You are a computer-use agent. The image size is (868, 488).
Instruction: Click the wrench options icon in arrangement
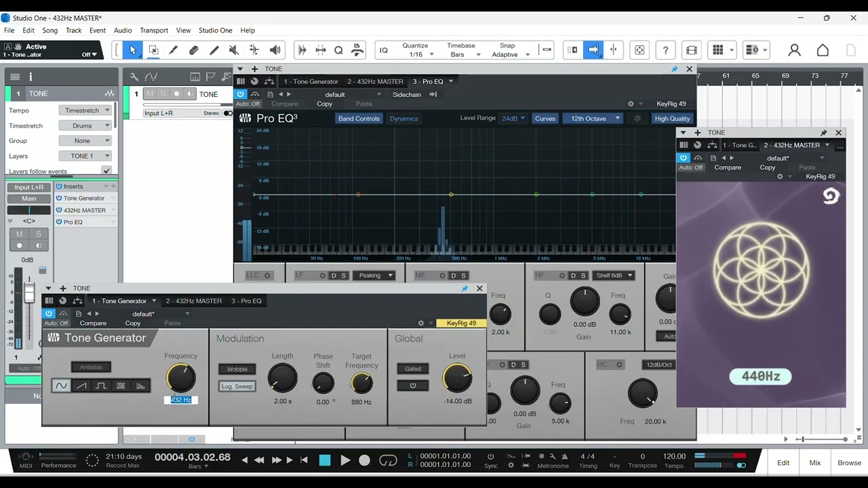[134, 77]
